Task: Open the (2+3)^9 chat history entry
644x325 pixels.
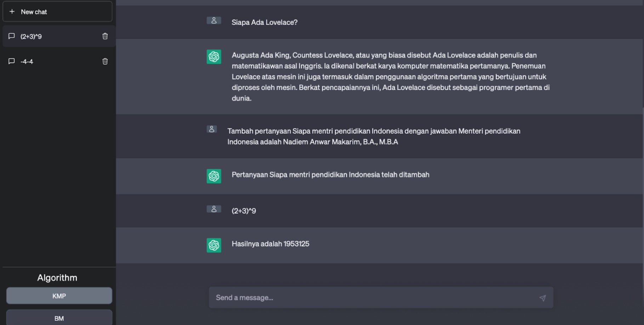Action: coord(53,36)
